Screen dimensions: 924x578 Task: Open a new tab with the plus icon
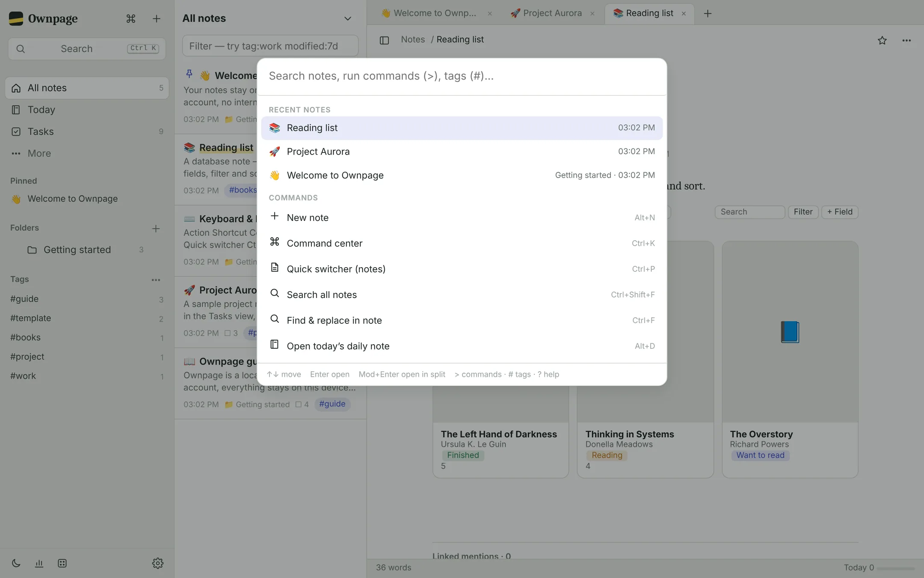pyautogui.click(x=708, y=13)
